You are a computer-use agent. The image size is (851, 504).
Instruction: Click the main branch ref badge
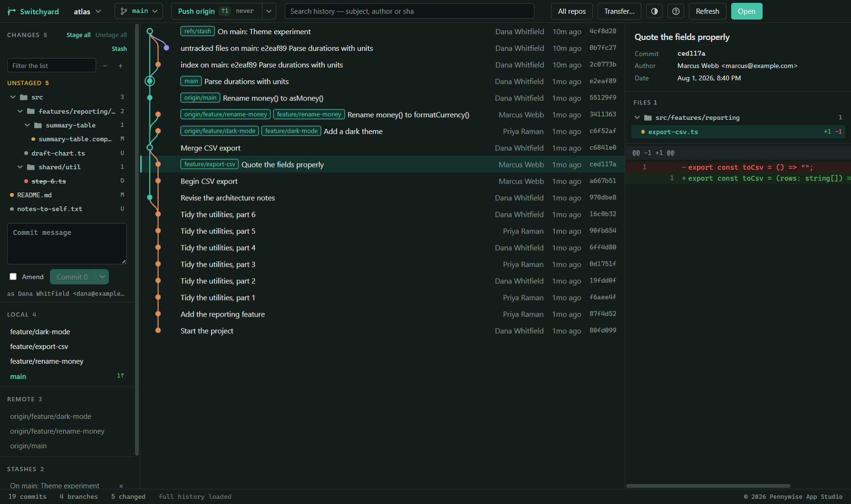(191, 81)
